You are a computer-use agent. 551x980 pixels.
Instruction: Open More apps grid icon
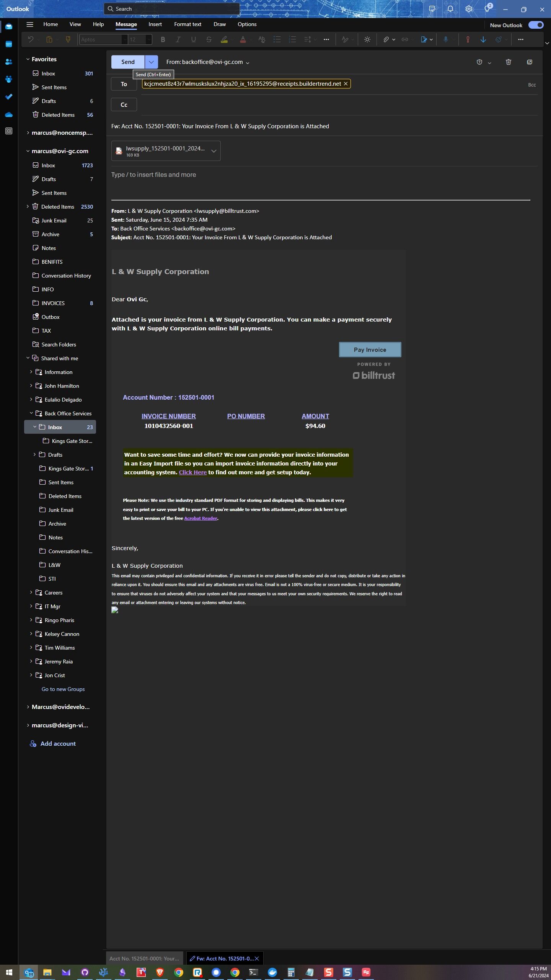(9, 131)
